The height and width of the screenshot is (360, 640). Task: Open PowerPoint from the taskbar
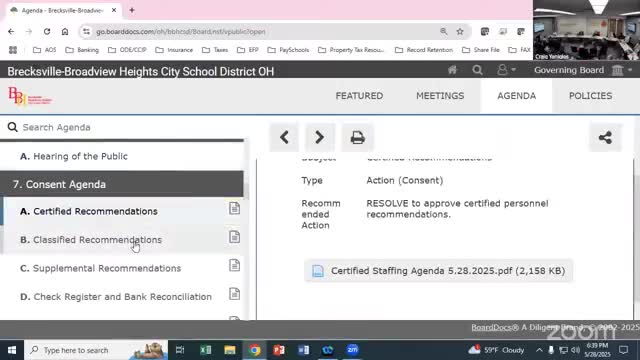click(x=279, y=350)
